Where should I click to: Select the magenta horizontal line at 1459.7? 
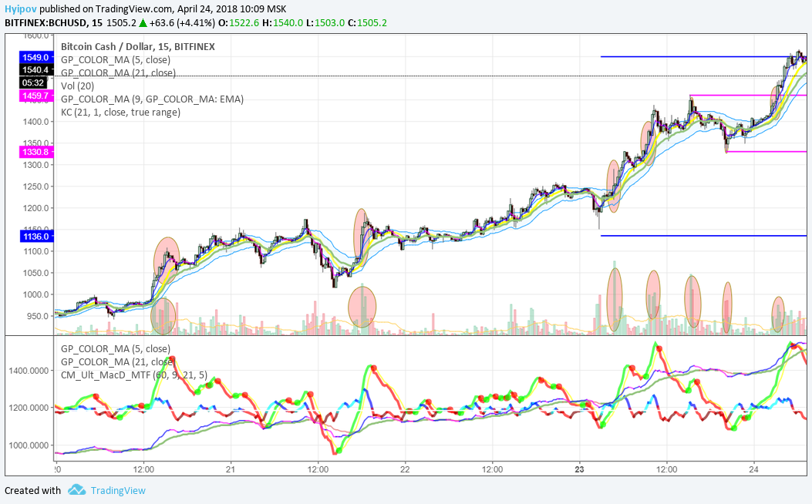748,96
